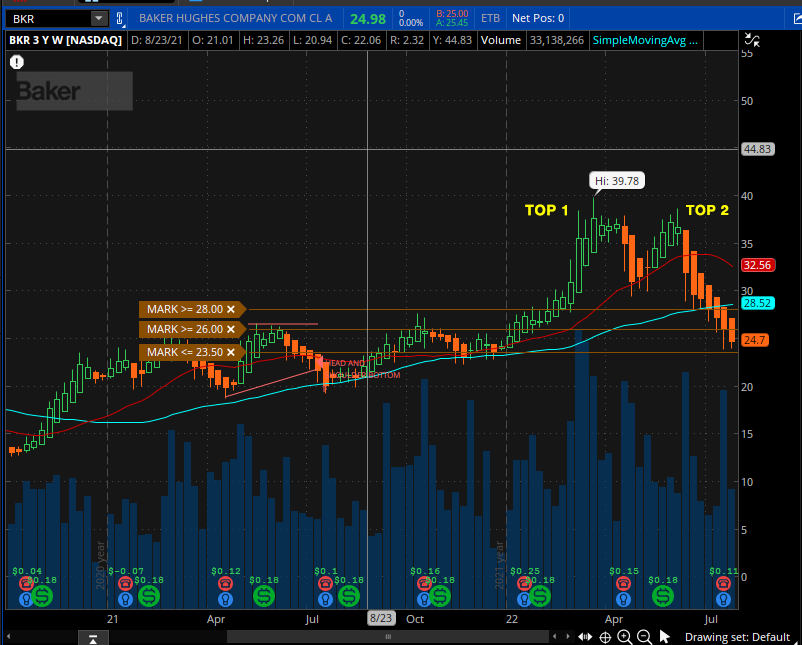Click the ETB indicator in header

coord(490,18)
